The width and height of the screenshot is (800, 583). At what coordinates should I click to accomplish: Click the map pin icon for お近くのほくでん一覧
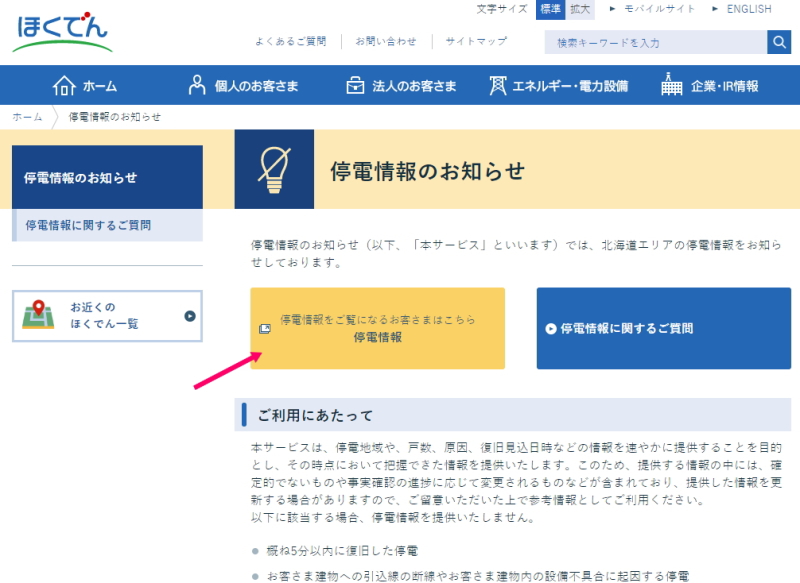(39, 316)
